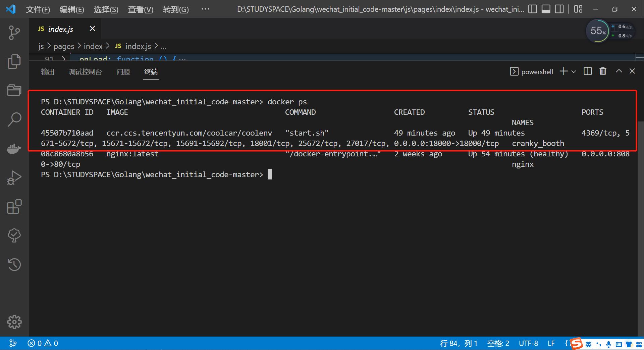
Task: Show errors and warnings count
Action: [43, 343]
